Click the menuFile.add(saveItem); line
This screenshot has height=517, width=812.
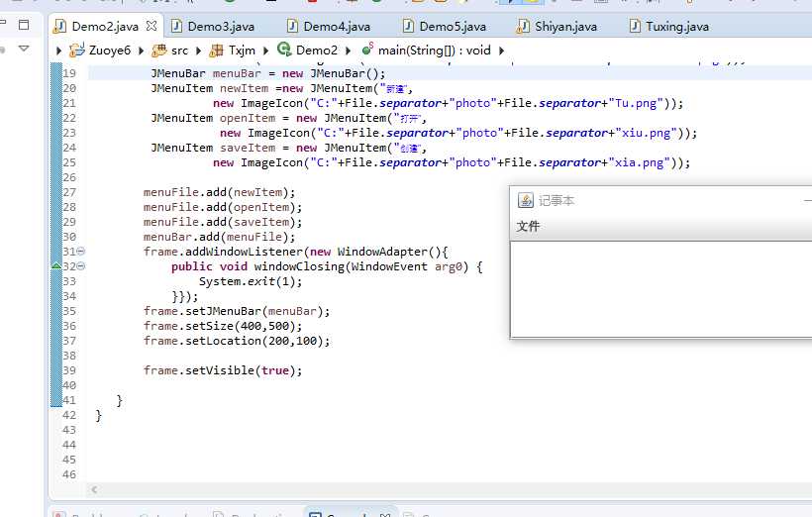pos(223,222)
